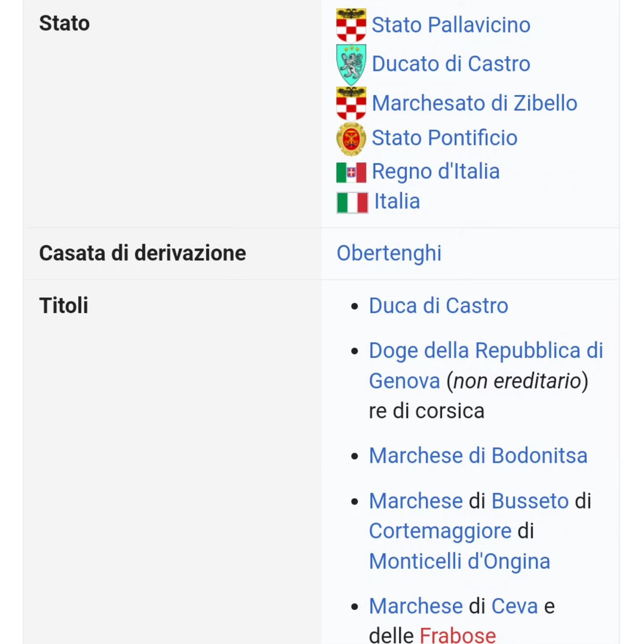The height and width of the screenshot is (644, 644).
Task: Click the Stato Pallavicino coat of arms icon
Action: coord(351,25)
